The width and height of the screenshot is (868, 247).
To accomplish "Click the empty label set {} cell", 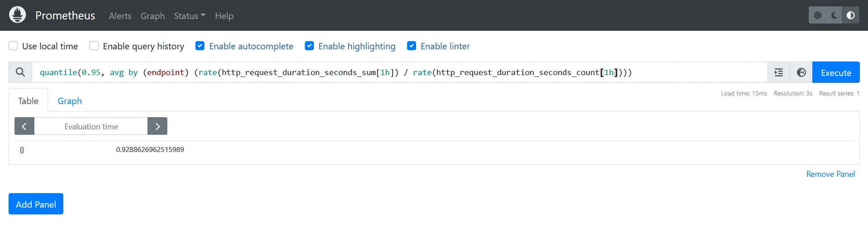I will tap(22, 150).
